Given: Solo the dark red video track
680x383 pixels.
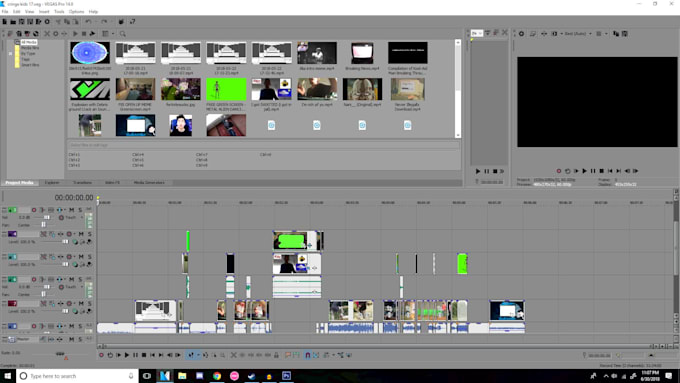Looking at the screenshot, I should click(89, 304).
